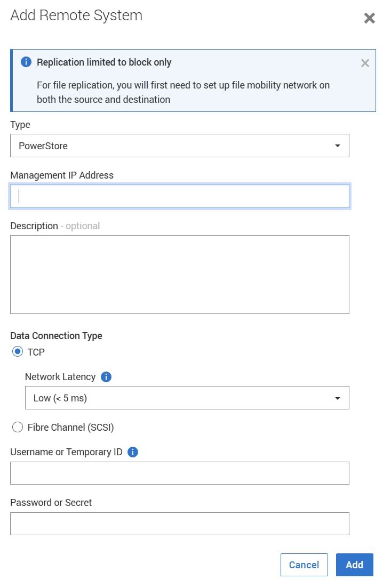Image resolution: width=383 pixels, height=588 pixels.
Task: Click the Add button
Action: coord(355,565)
